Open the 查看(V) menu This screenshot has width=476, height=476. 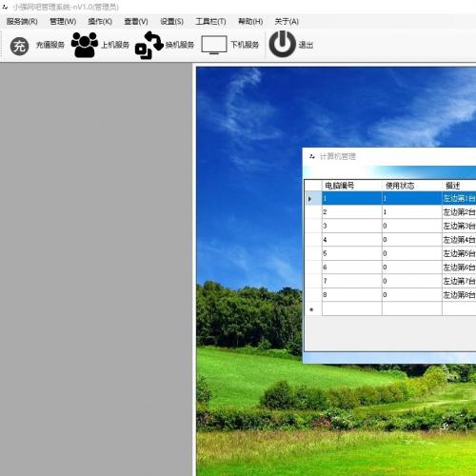click(x=136, y=22)
